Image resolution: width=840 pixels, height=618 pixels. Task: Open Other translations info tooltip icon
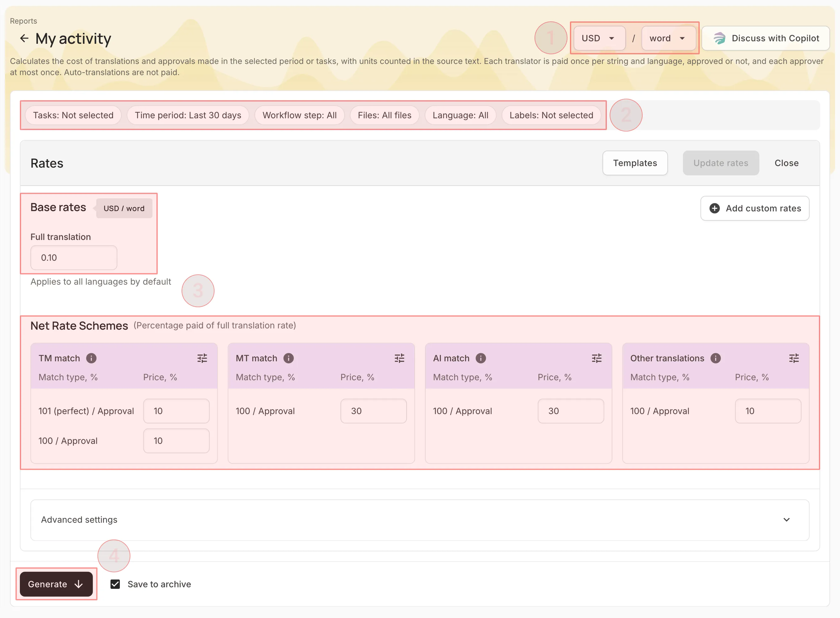coord(716,358)
